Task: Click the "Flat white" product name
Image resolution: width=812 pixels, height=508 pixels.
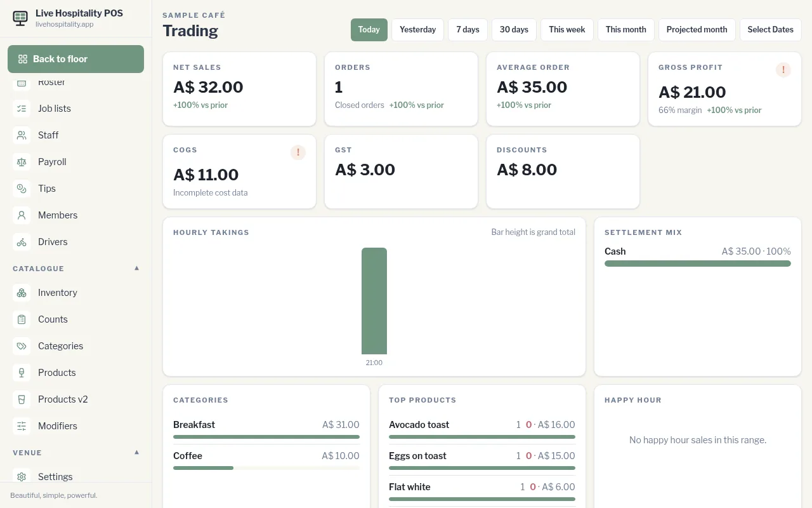Action: tap(410, 487)
